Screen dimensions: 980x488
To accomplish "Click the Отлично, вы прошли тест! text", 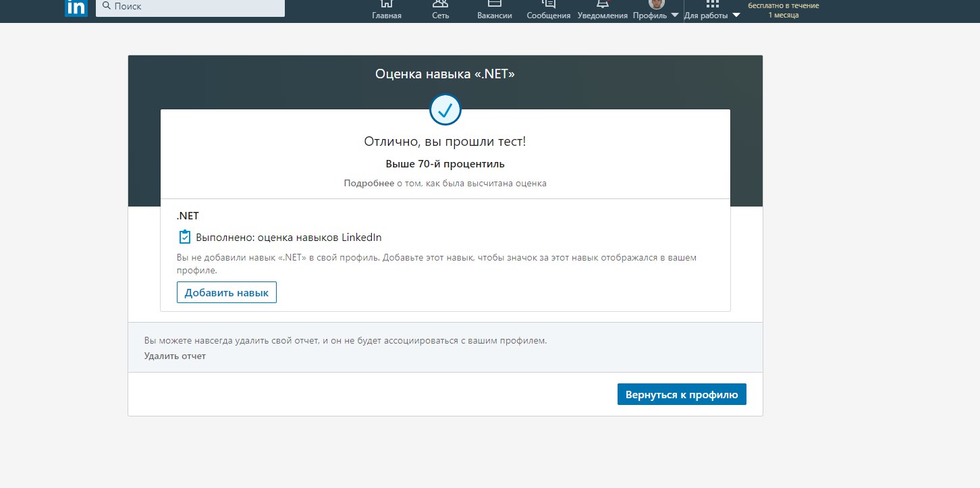I will tap(445, 142).
